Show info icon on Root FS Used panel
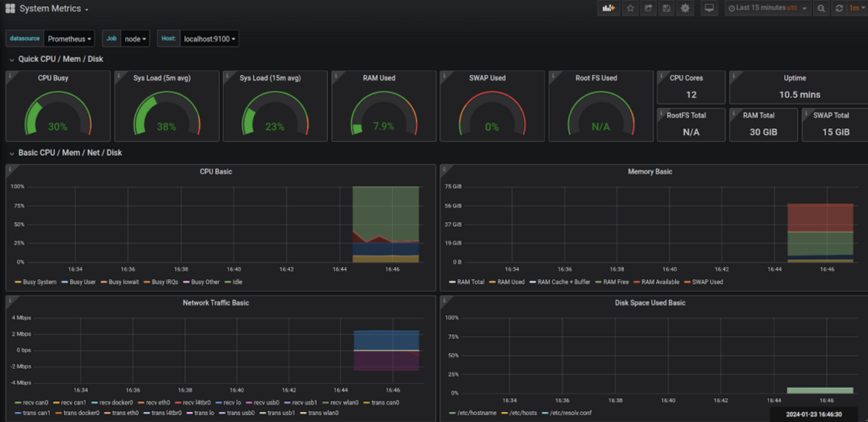The width and height of the screenshot is (868, 422). pyautogui.click(x=552, y=76)
